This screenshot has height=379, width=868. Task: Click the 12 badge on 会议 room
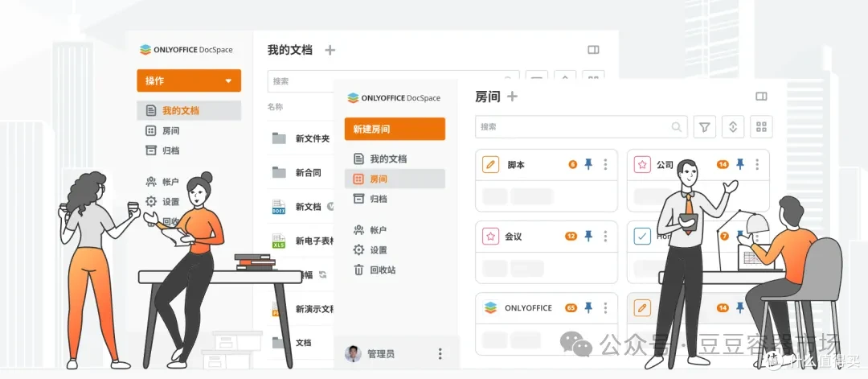(571, 237)
